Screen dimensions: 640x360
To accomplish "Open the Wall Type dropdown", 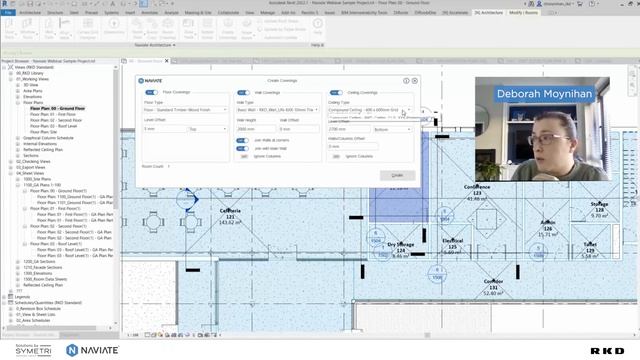I will [278, 110].
